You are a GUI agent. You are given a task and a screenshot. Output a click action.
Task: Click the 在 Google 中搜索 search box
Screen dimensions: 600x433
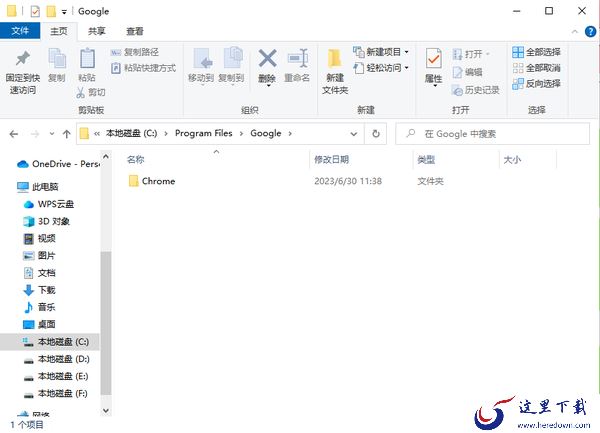[x=492, y=134]
